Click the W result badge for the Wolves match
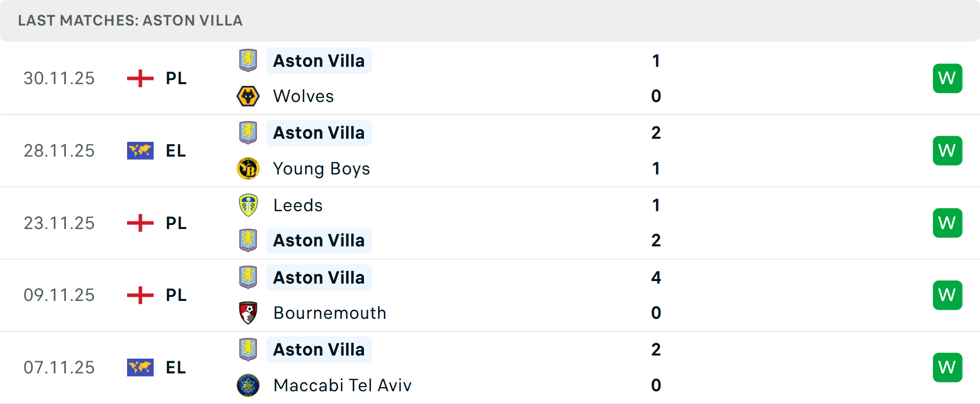Viewport: 980px width, 404px height. pos(947,78)
